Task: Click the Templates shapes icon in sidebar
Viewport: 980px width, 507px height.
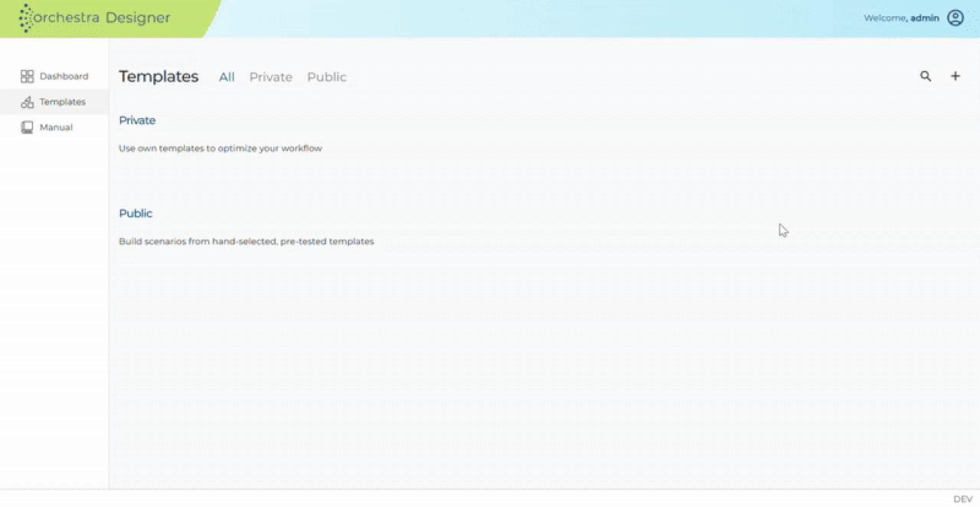Action: click(28, 102)
